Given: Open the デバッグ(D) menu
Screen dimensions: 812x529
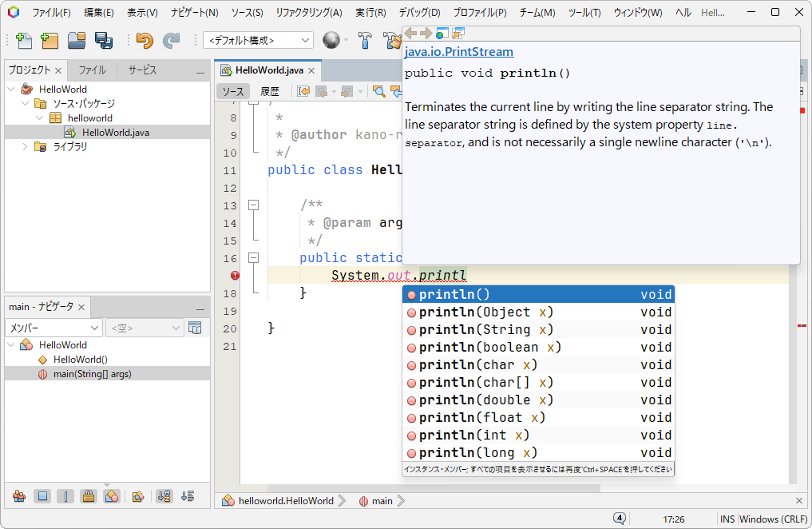Looking at the screenshot, I should (x=419, y=13).
